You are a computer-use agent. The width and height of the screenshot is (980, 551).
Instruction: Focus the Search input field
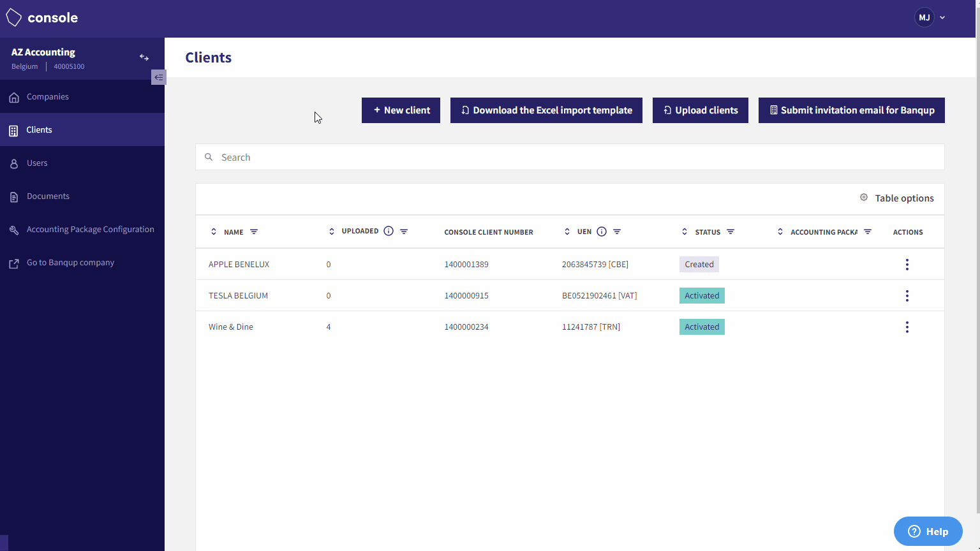tap(570, 157)
